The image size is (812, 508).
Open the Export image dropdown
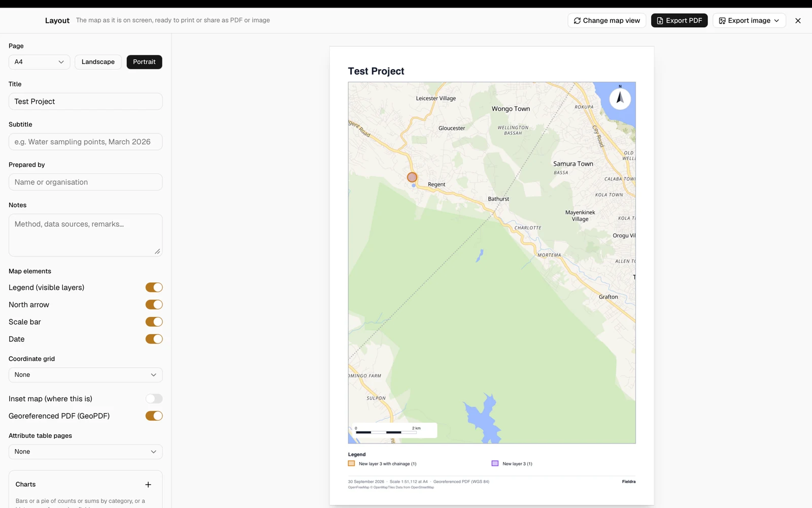pos(749,20)
